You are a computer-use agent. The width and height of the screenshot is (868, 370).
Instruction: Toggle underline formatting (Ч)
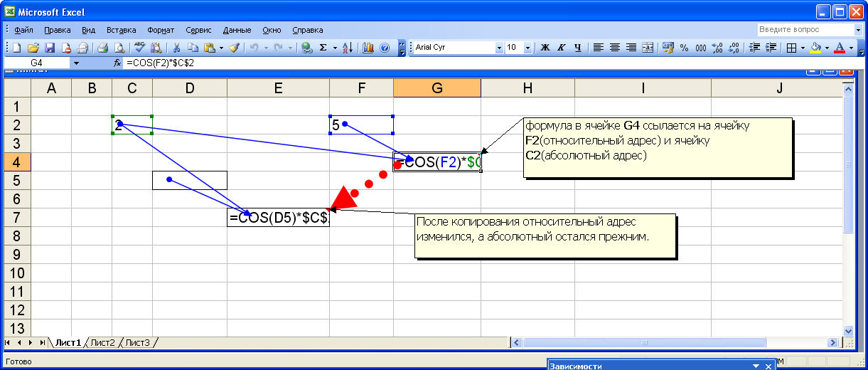[577, 48]
